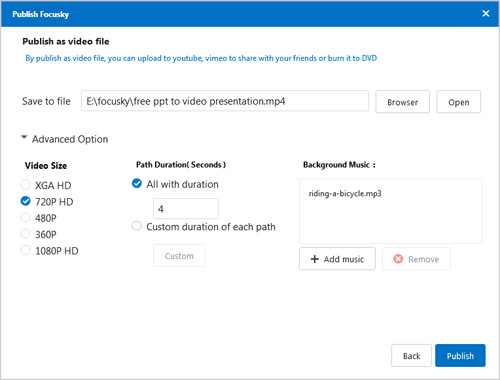Select the 720P HD video size
The height and width of the screenshot is (380, 500).
click(x=26, y=201)
